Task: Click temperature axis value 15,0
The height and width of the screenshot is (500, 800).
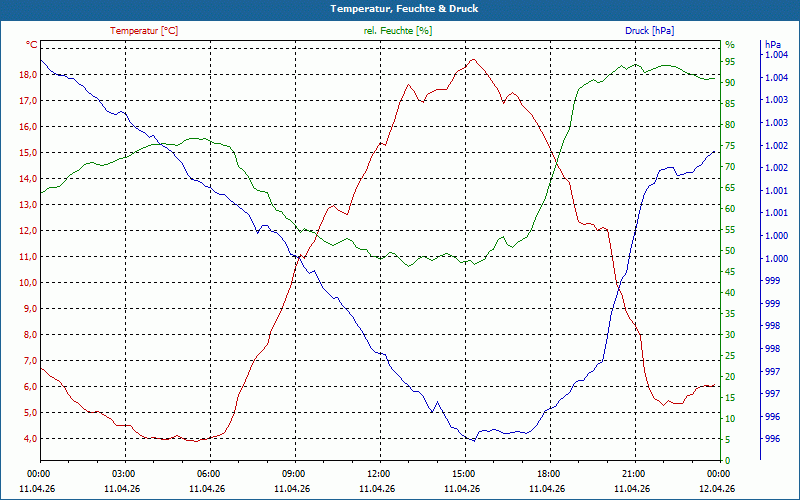Action: [28, 153]
